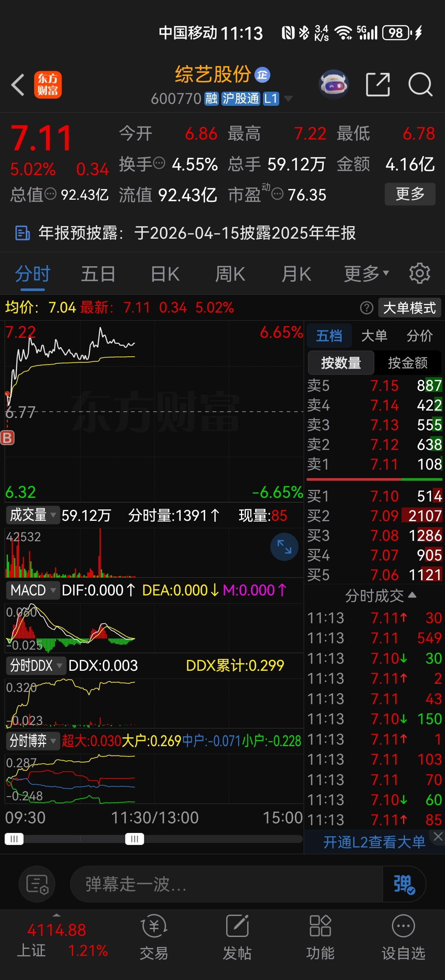The width and height of the screenshot is (445, 980).
Task: Toggle 大单模式 button
Action: pyautogui.click(x=410, y=308)
